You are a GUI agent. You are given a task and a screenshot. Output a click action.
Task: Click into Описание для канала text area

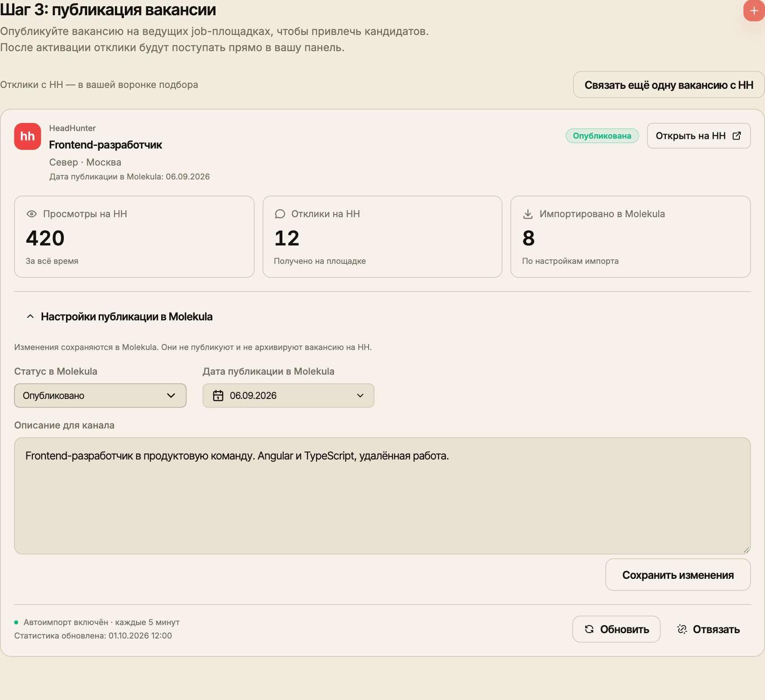point(382,496)
